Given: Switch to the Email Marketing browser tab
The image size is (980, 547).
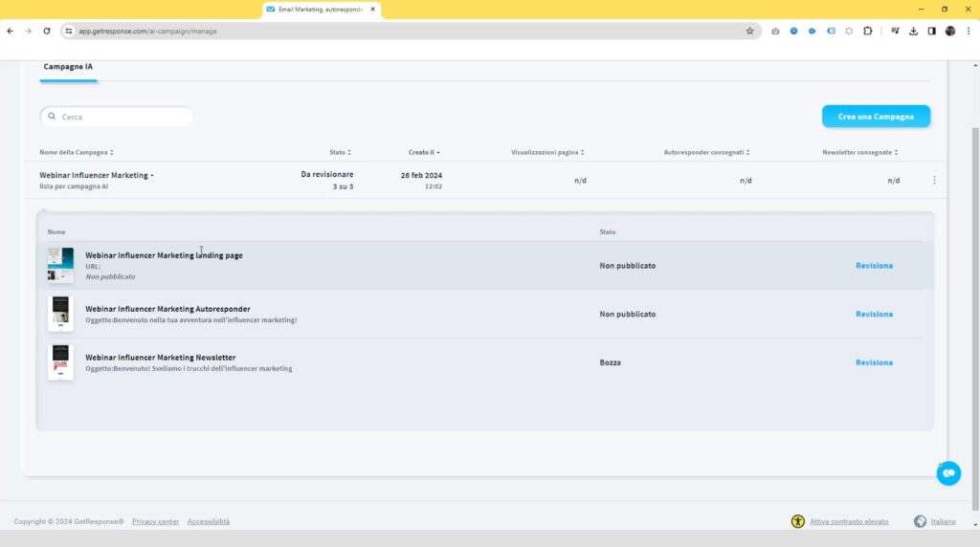Looking at the screenshot, I should tap(320, 10).
